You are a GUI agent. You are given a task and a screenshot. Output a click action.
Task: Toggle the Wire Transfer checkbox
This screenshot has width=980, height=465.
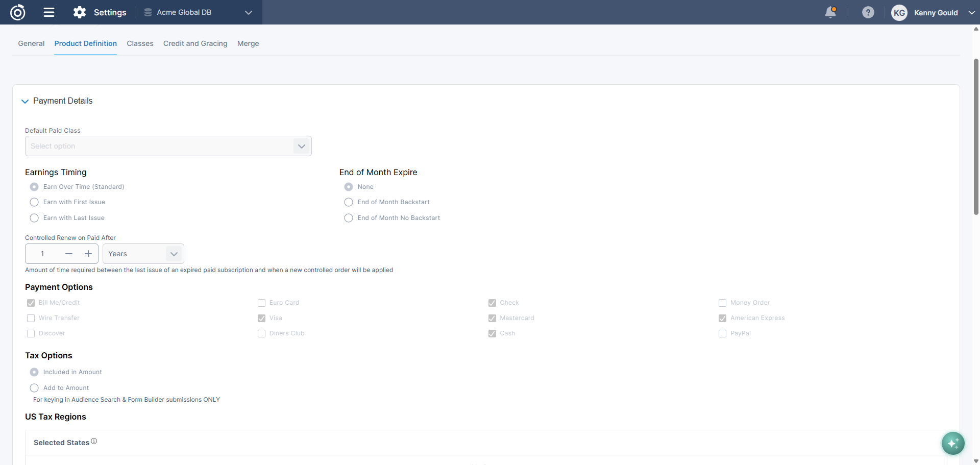(x=31, y=318)
